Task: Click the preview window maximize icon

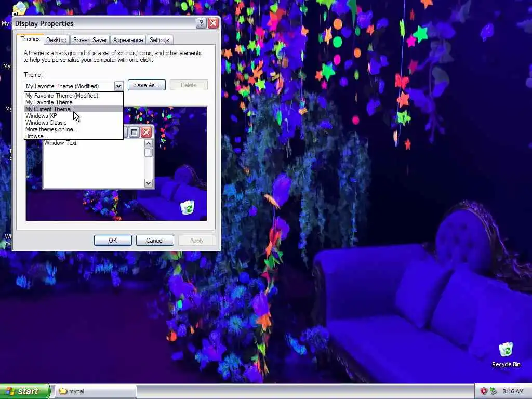Action: click(135, 132)
